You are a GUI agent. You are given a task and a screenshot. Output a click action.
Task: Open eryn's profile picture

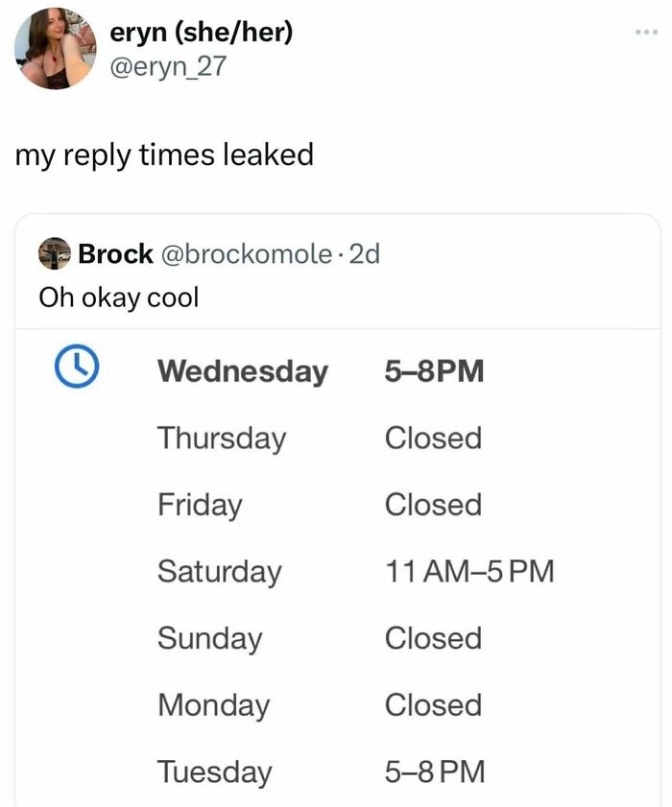click(x=56, y=48)
